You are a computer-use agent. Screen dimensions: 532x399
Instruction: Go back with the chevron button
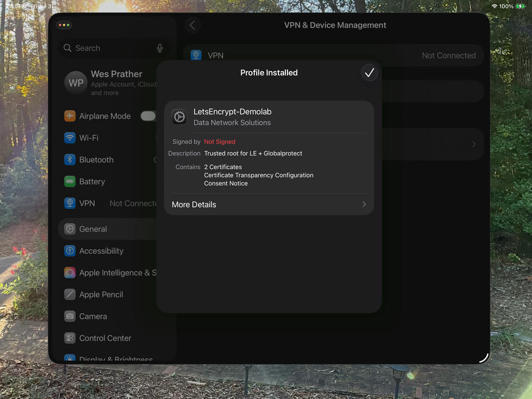coord(192,25)
